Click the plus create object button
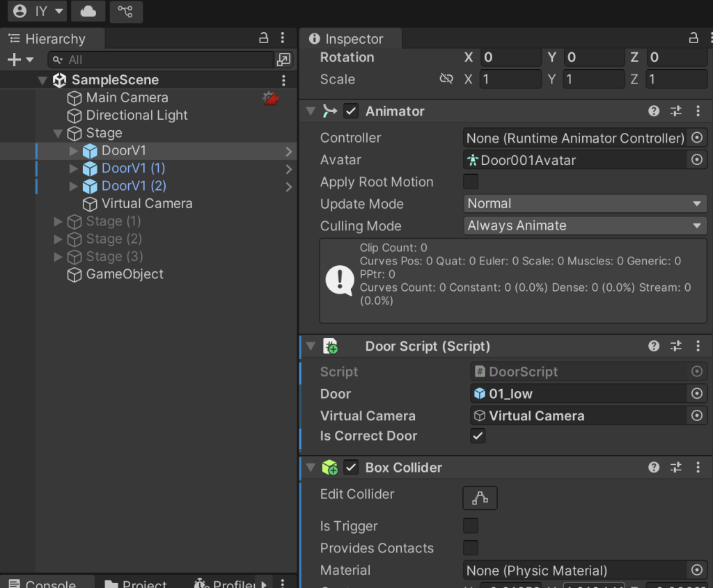Viewport: 713px width, 588px height. click(14, 60)
